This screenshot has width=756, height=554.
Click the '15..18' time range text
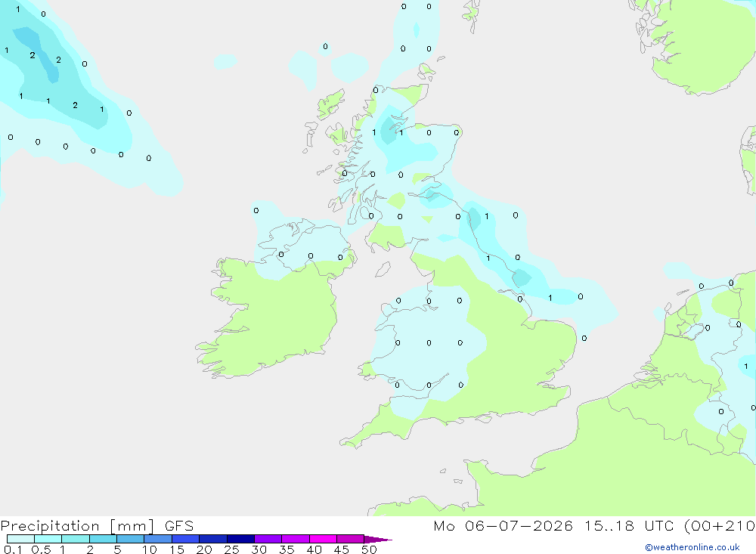pyautogui.click(x=609, y=525)
